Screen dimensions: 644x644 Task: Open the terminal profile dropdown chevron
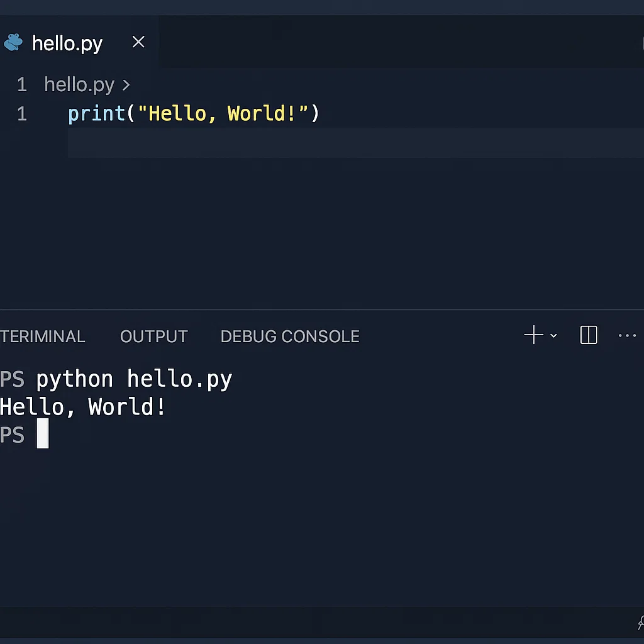click(x=553, y=336)
